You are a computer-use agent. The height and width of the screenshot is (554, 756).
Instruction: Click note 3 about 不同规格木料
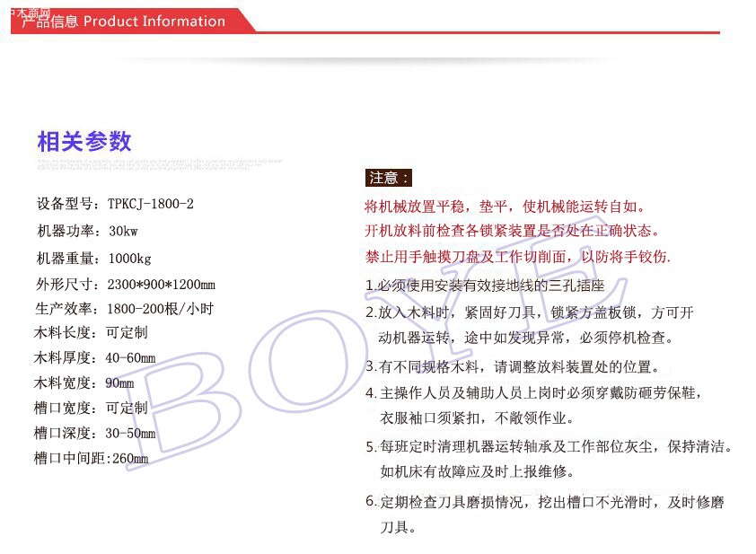click(513, 367)
